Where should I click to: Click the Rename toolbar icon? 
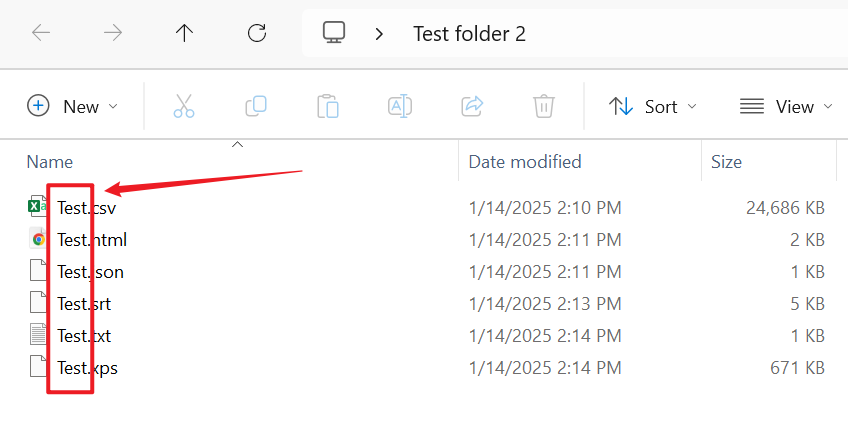[x=400, y=106]
